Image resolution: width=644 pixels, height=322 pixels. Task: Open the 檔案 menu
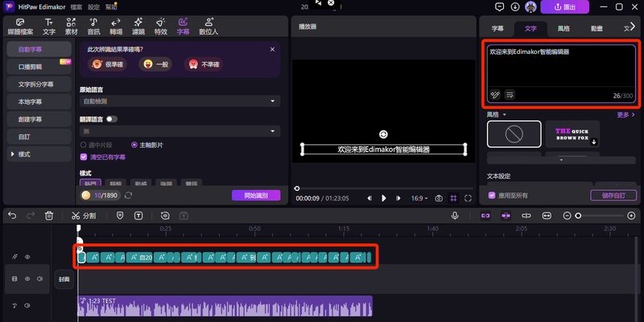click(x=76, y=7)
